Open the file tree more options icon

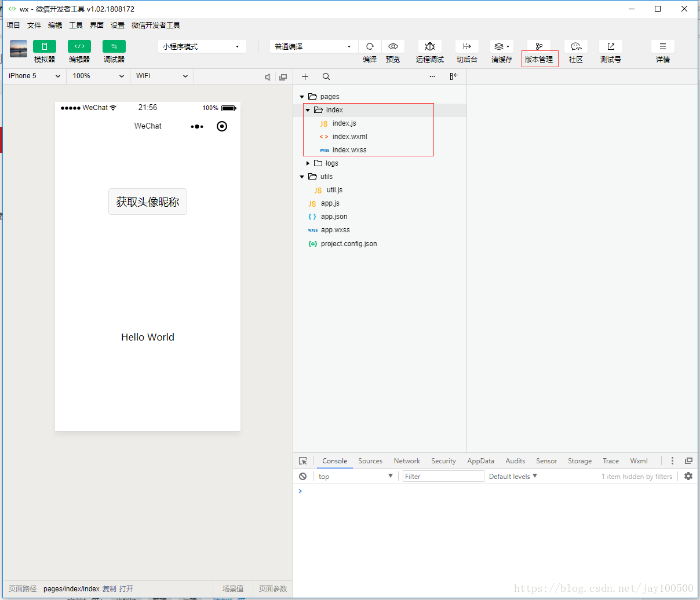click(x=432, y=76)
